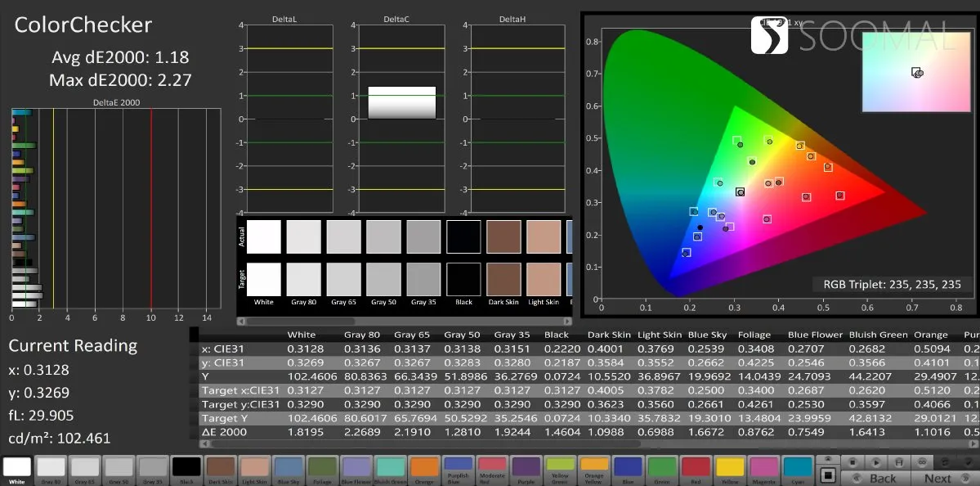Click the Orange column header in the data table

point(931,335)
